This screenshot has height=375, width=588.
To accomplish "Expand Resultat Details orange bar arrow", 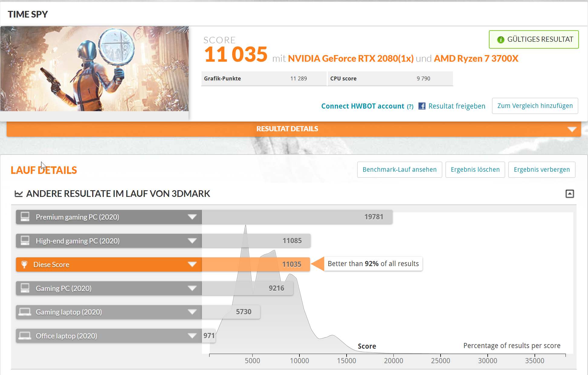I will pyautogui.click(x=572, y=129).
